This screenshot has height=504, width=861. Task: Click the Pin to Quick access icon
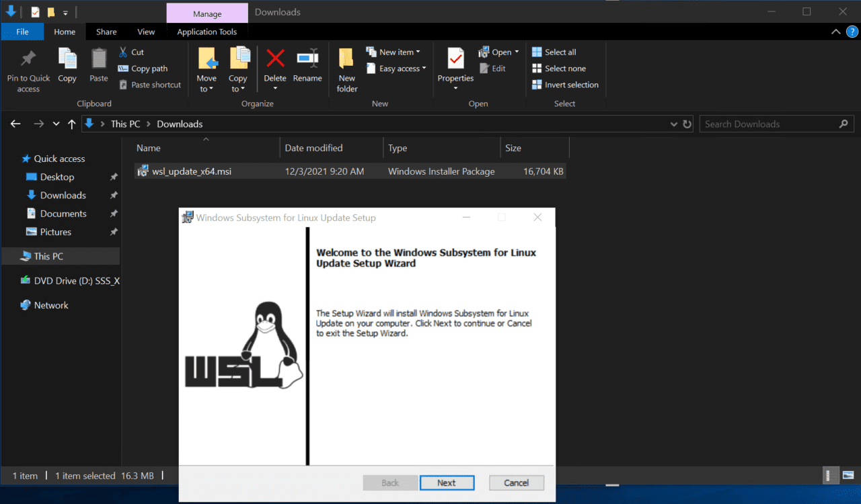pos(28,67)
